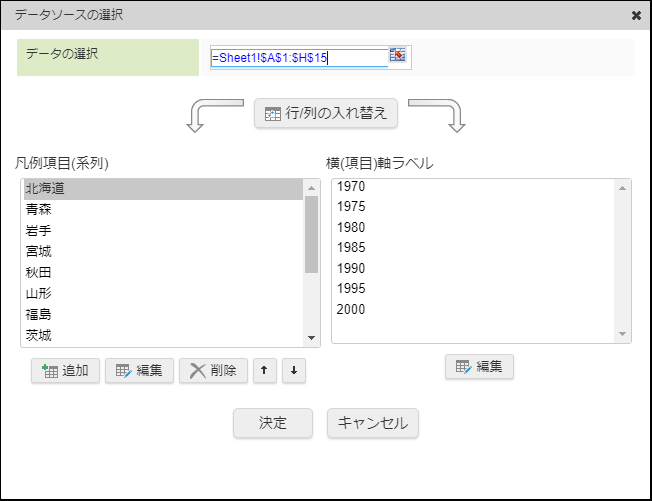
Task: Select the 青森 series
Action: 163,210
